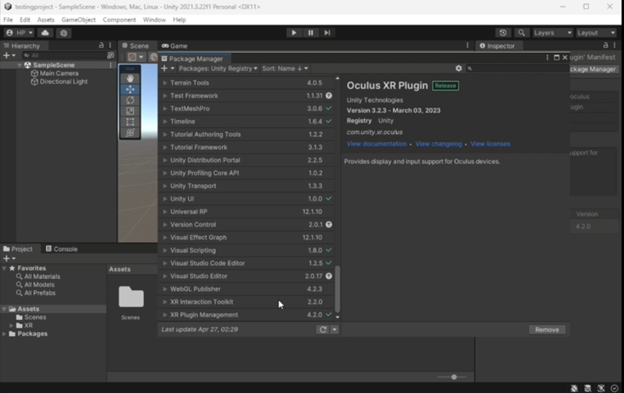Expand the Packages folder in Project
624x393 pixels.
pos(4,334)
